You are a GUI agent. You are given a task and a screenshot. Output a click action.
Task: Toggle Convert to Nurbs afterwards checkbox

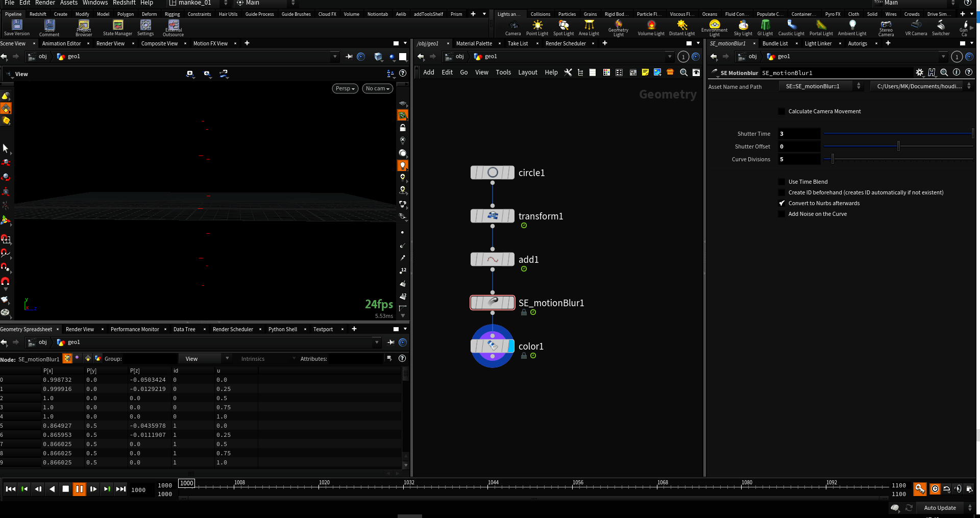pyautogui.click(x=781, y=203)
